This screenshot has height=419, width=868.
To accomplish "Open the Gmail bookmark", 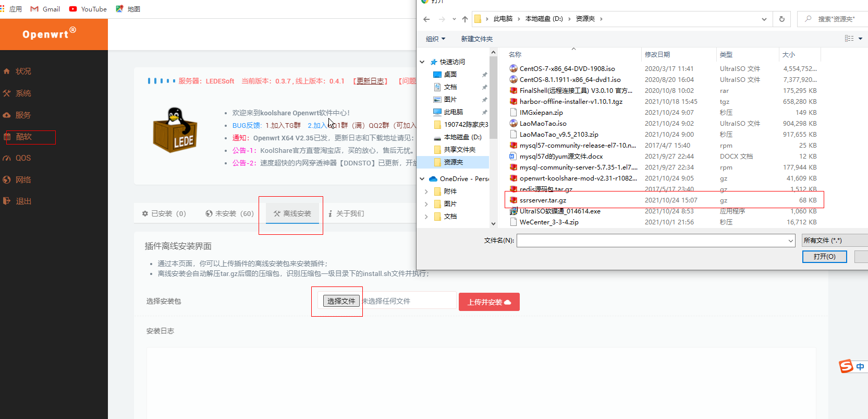I will pos(45,9).
